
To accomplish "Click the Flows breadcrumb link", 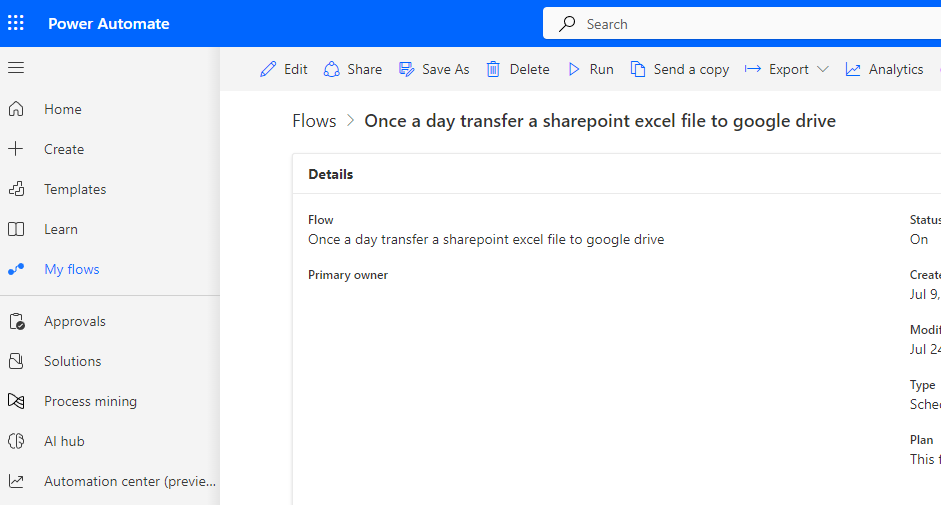I will coord(314,121).
